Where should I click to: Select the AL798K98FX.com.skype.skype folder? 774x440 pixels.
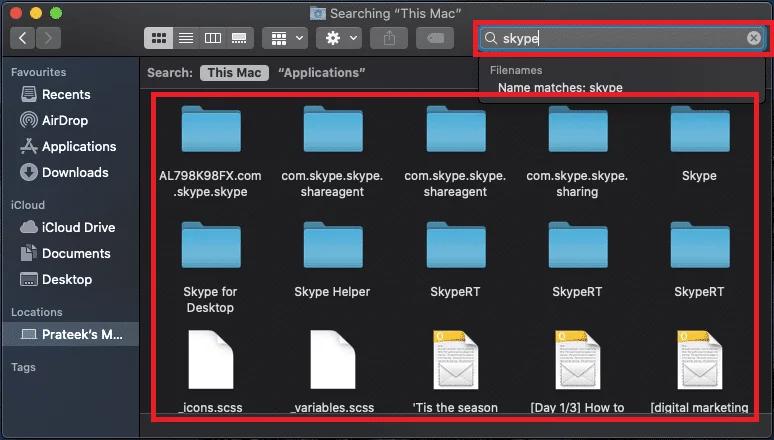click(x=211, y=151)
